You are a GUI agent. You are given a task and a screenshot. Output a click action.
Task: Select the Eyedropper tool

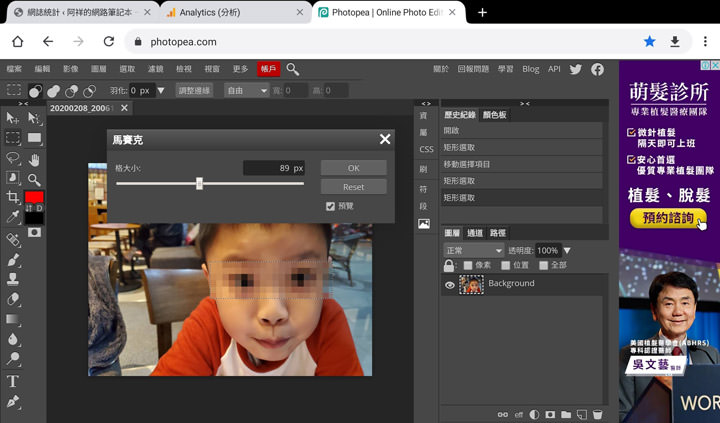click(13, 218)
